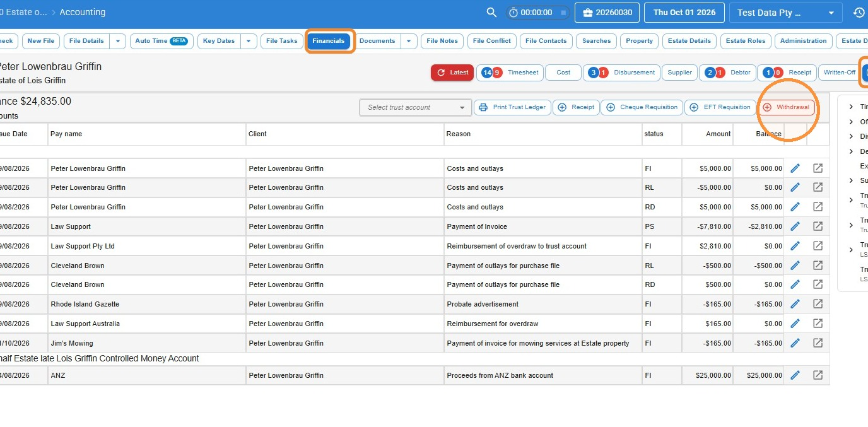This screenshot has height=427, width=868.
Task: Edit the Cleveland Brown RL -$500.00 row
Action: click(795, 266)
